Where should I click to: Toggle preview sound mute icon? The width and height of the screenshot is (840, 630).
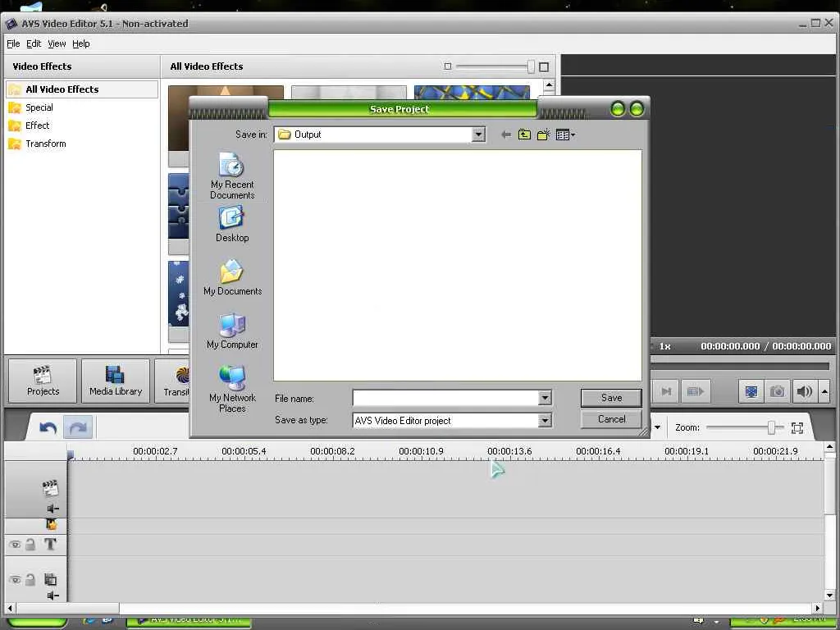804,391
